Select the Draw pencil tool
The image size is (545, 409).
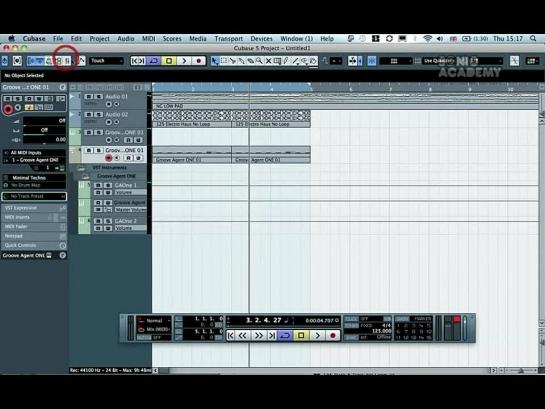(x=286, y=61)
